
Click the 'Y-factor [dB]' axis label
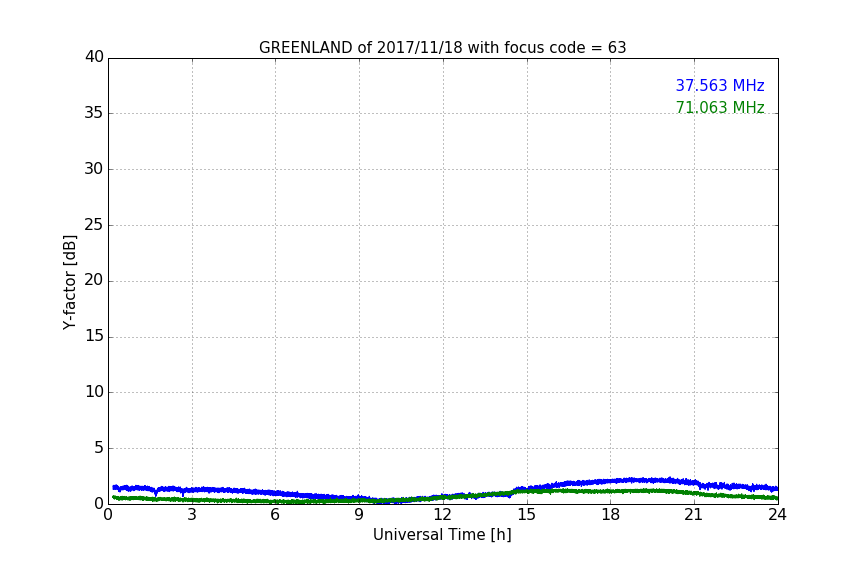[x=70, y=282]
